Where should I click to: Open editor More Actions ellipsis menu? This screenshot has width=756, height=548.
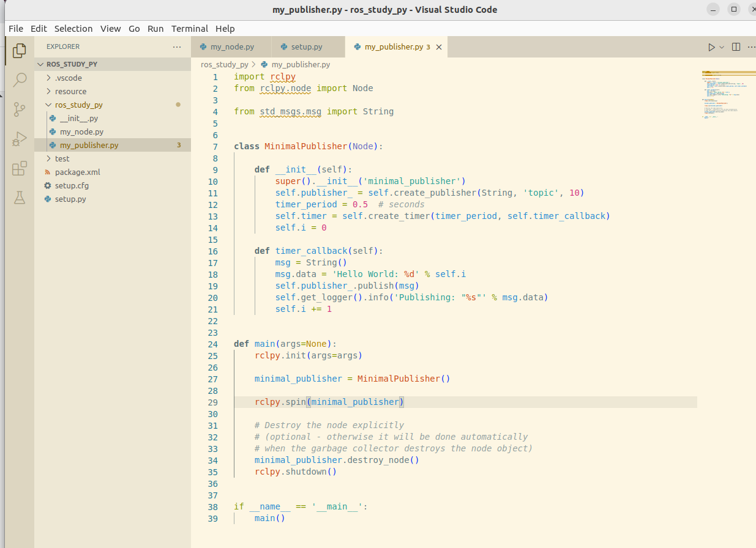click(751, 47)
